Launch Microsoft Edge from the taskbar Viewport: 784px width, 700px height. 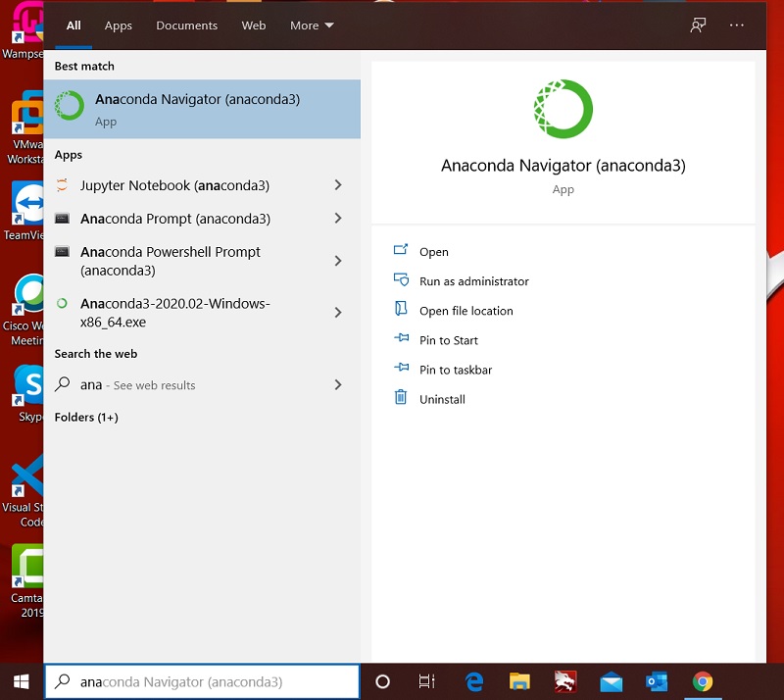474,681
